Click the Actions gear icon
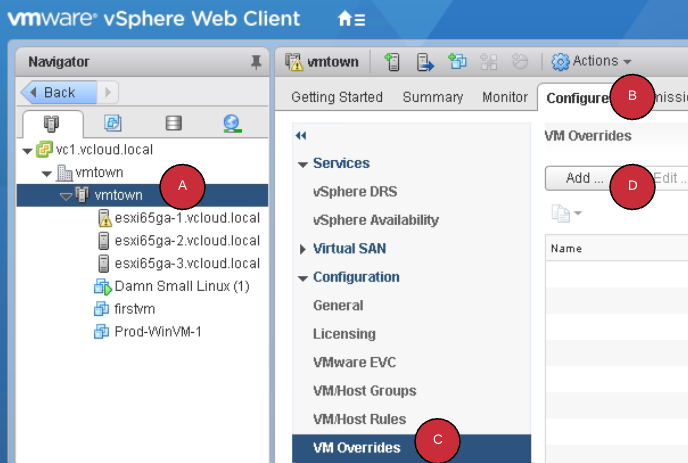This screenshot has width=688, height=463. point(560,62)
